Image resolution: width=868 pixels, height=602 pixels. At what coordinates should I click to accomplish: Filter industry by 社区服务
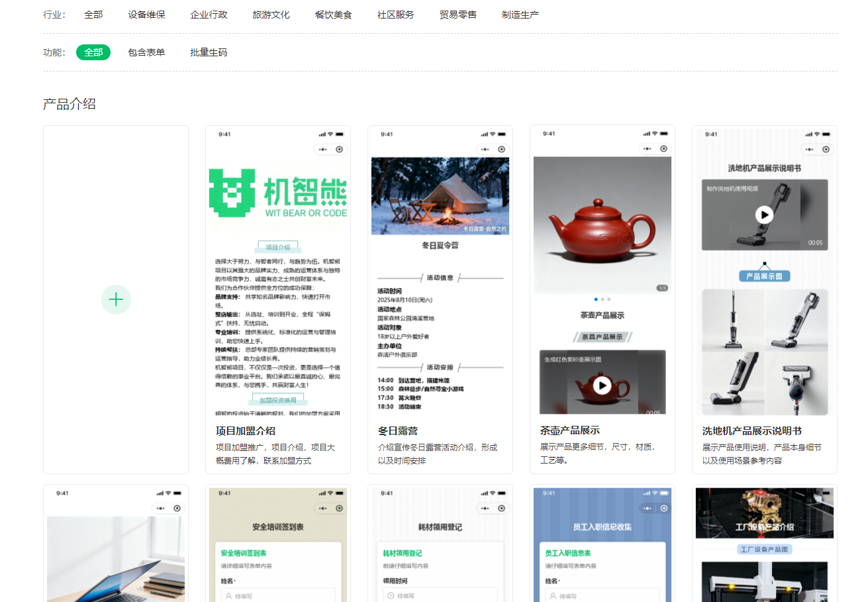[x=395, y=15]
